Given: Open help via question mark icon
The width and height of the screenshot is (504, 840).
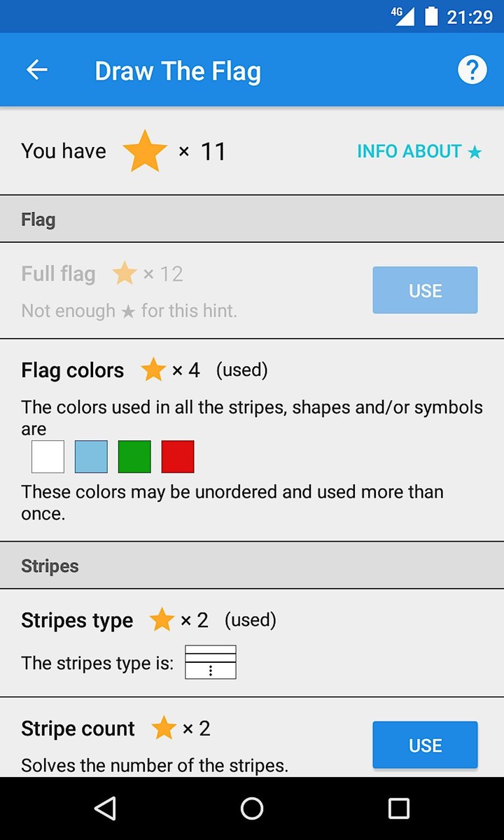Looking at the screenshot, I should [472, 70].
